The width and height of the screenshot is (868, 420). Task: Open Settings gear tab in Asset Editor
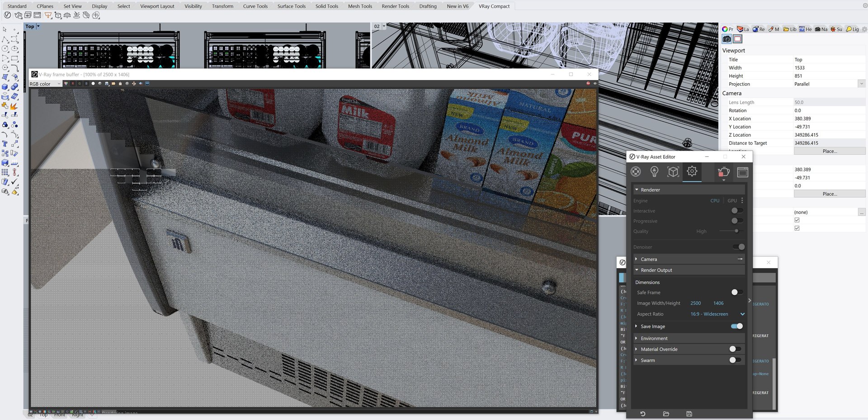click(692, 171)
